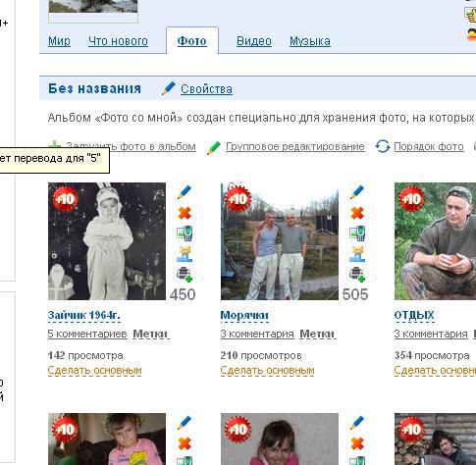
Task: Click Сделать основным under ОТДЫХ
Action: click(x=435, y=371)
